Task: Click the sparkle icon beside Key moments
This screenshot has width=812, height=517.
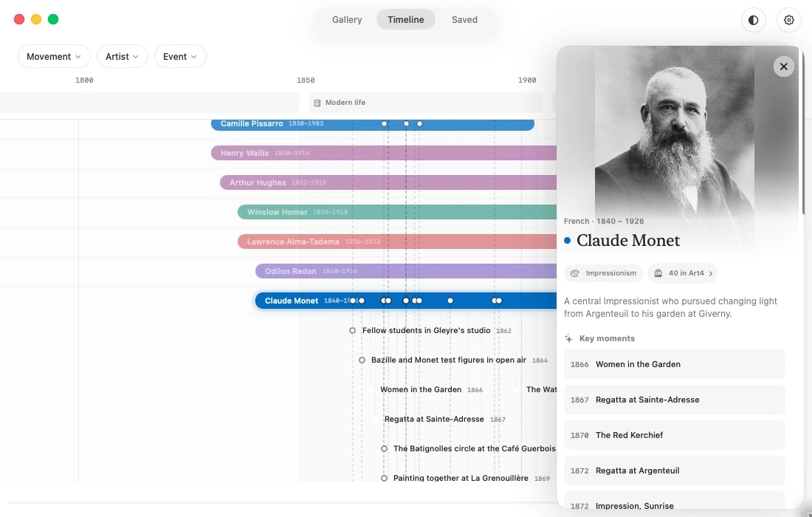Action: 568,338
